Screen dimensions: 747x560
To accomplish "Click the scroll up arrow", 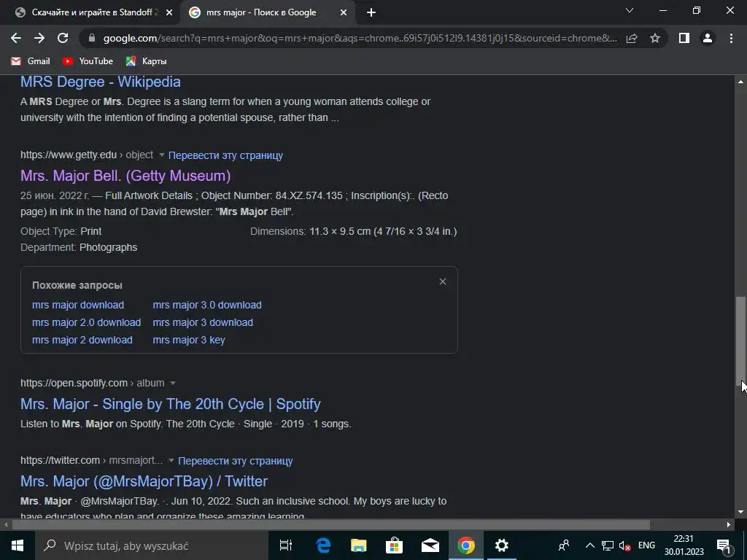I will tap(741, 82).
